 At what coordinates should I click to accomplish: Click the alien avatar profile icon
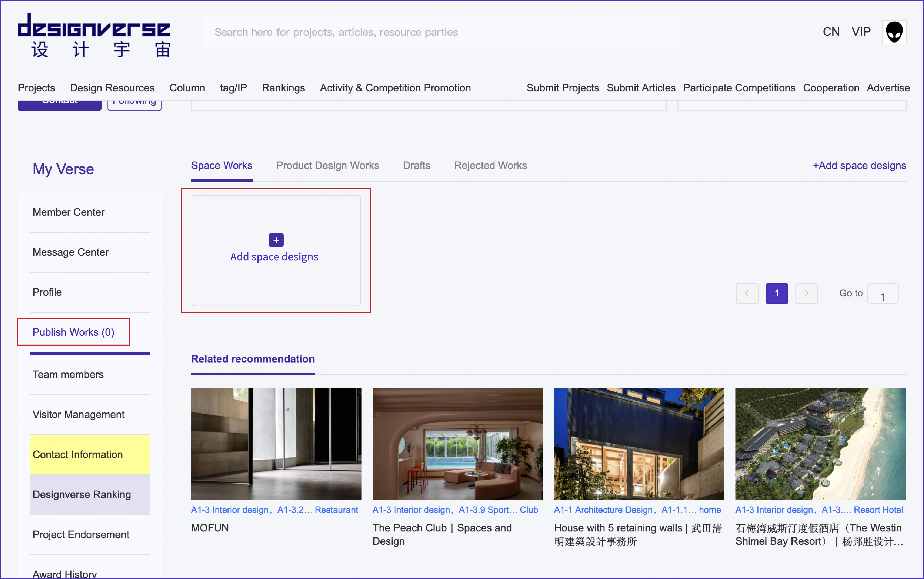tap(894, 32)
